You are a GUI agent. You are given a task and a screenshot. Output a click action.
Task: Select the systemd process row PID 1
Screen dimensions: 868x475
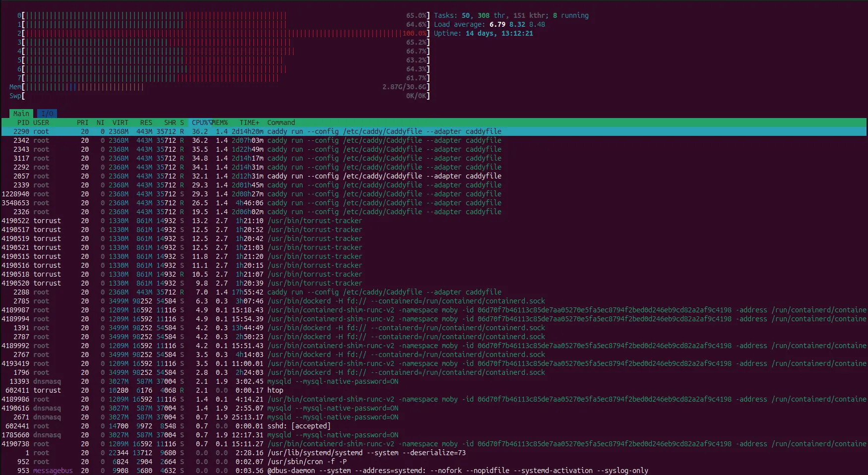[x=434, y=453]
